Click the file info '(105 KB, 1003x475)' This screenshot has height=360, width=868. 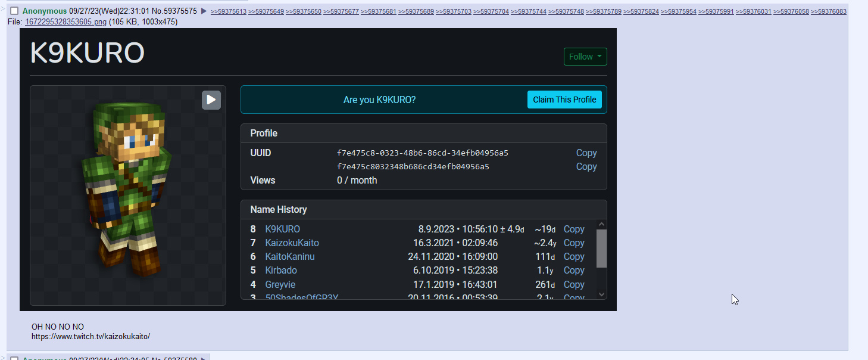(x=143, y=22)
